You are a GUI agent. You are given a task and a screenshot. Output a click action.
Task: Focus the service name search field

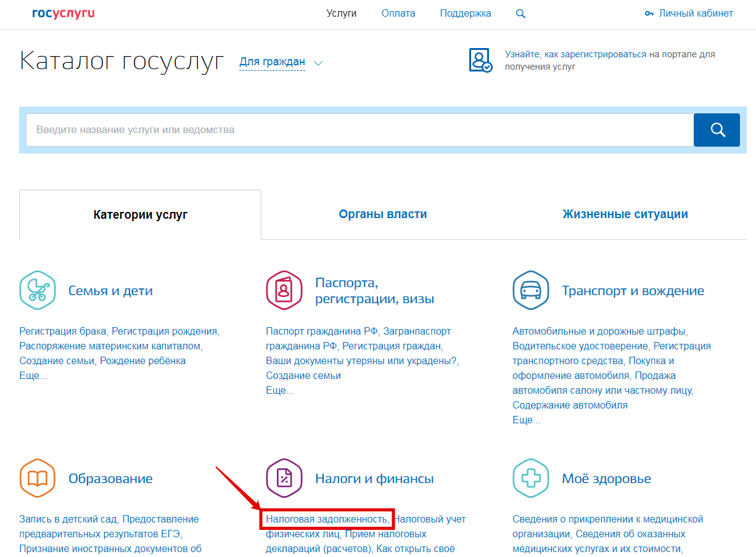[360, 130]
